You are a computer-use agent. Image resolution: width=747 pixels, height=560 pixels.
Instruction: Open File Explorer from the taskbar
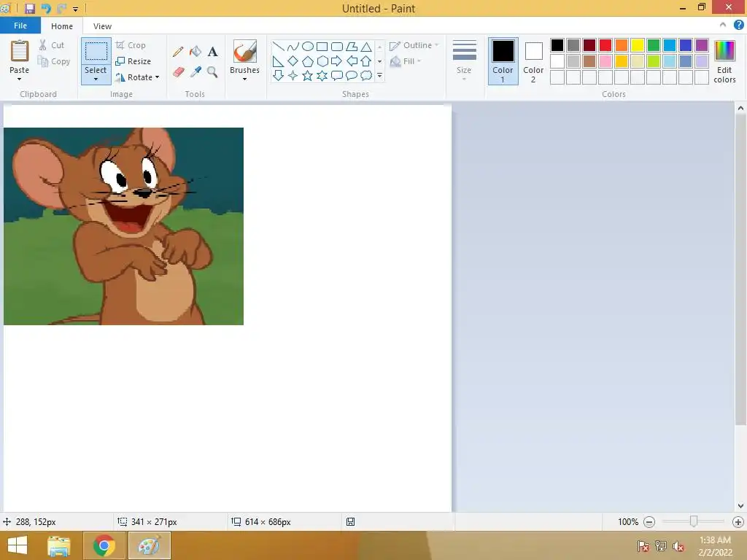coord(59,545)
